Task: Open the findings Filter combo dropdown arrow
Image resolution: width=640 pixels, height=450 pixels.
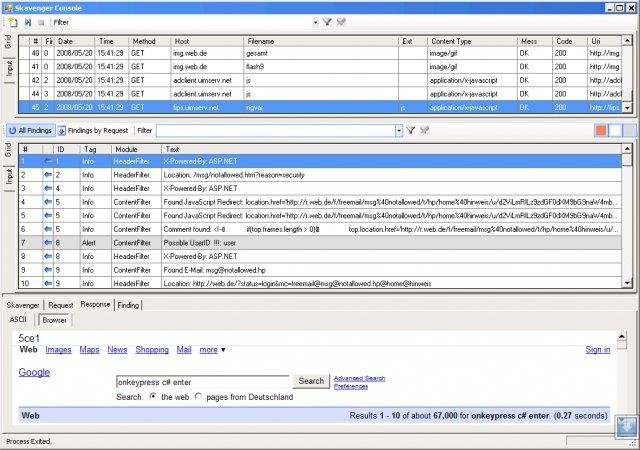Action: [x=399, y=130]
